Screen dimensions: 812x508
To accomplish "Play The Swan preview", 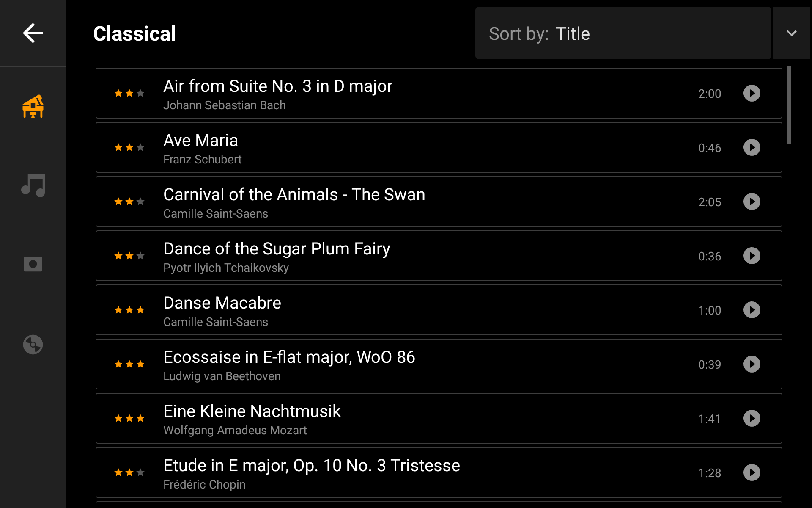I will 752,202.
